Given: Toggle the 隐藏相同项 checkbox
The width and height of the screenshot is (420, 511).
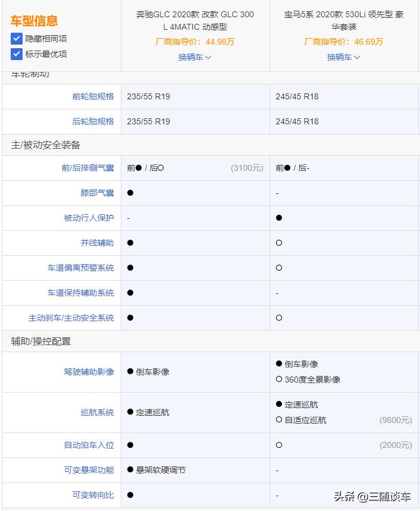Looking at the screenshot, I should pos(16,39).
